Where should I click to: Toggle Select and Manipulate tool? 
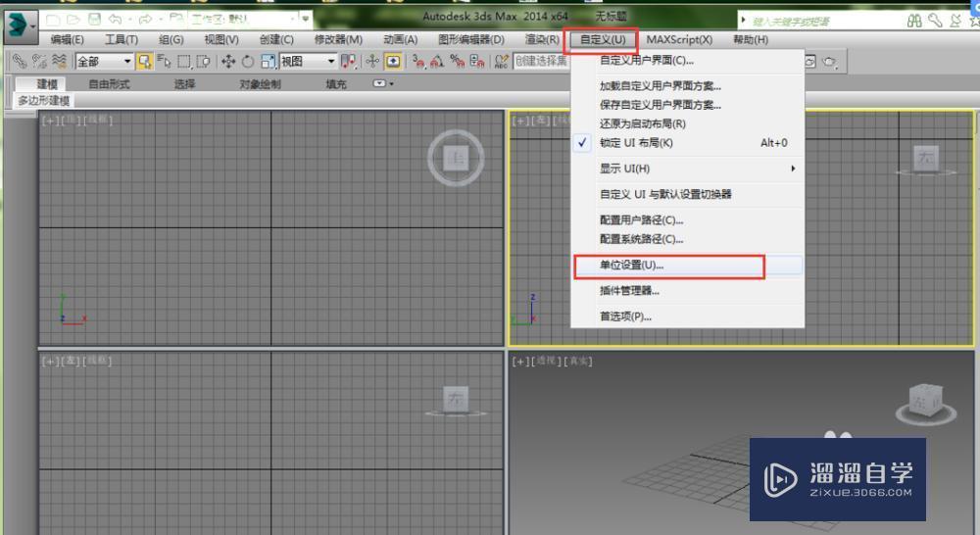pyautogui.click(x=372, y=62)
